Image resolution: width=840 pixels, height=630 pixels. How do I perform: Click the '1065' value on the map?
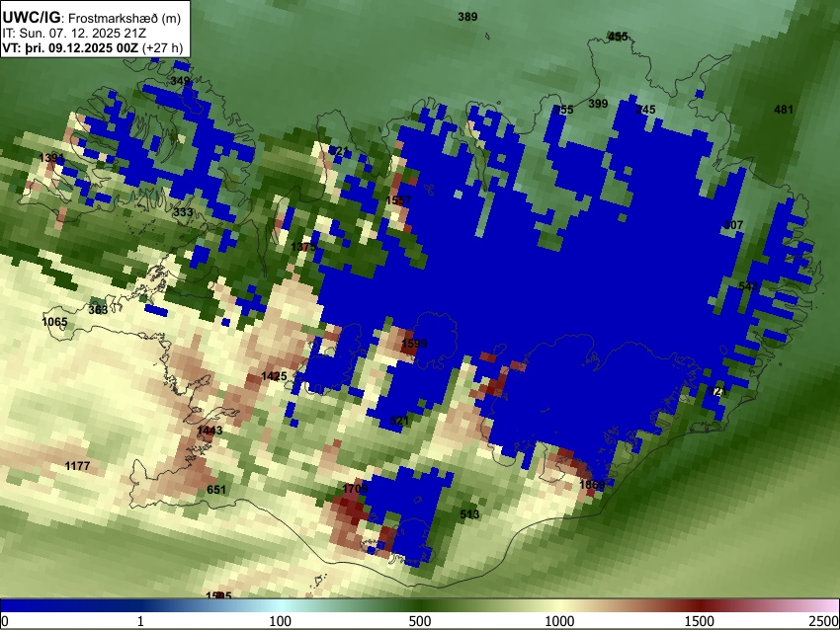tap(54, 322)
